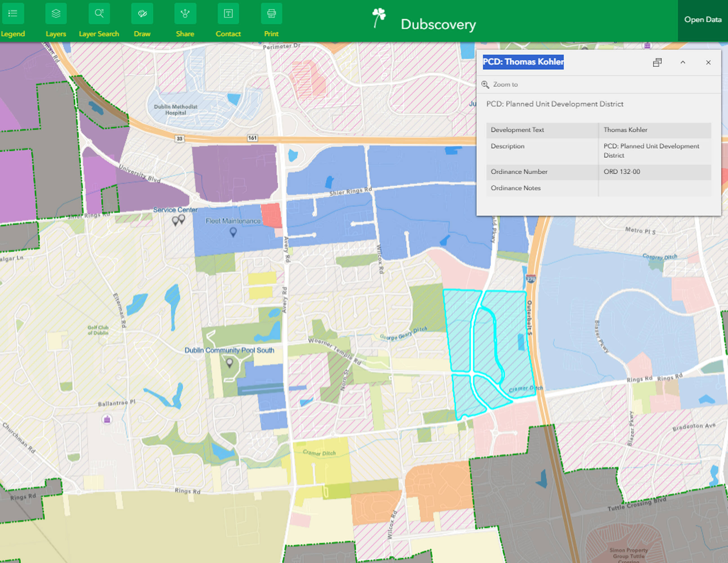Screen dimensions: 728x563
Task: Click the PCD: Thomas Kohler title
Action: [523, 62]
